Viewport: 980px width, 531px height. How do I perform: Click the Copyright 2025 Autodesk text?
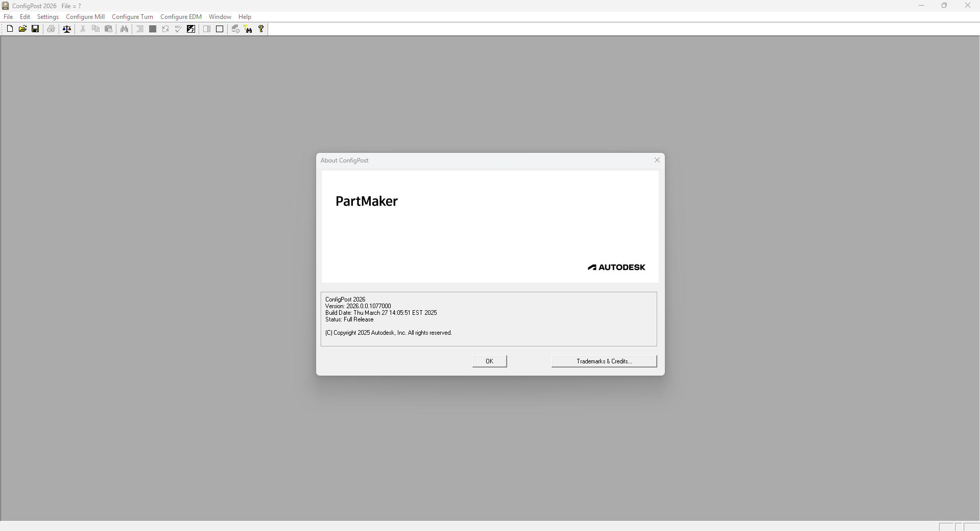pyautogui.click(x=389, y=333)
